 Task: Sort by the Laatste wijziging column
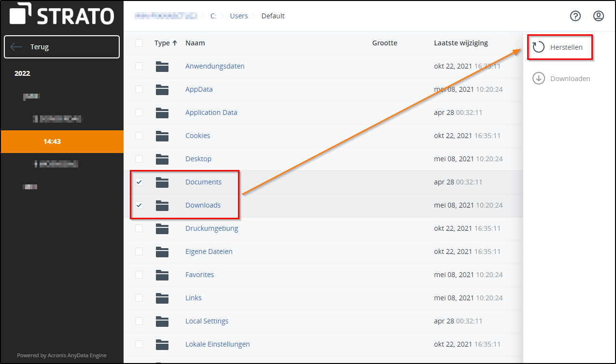pos(461,43)
